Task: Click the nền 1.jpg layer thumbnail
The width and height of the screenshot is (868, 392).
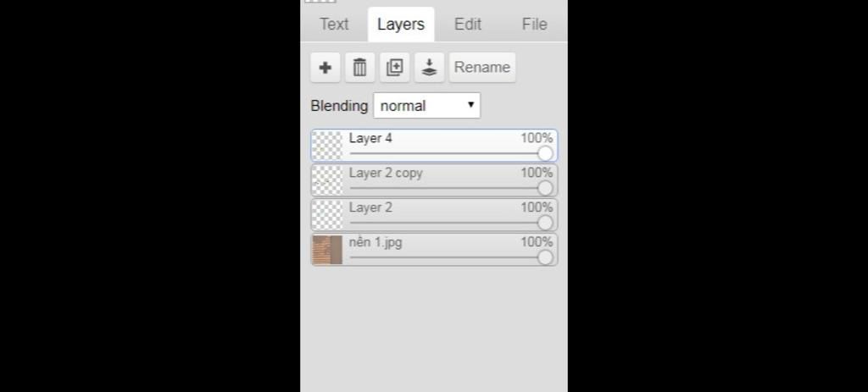Action: pyautogui.click(x=327, y=250)
